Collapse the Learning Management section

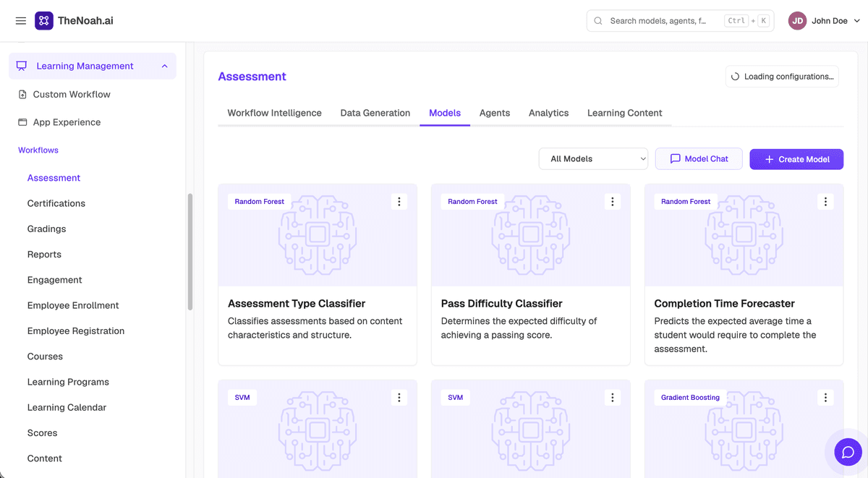point(164,66)
